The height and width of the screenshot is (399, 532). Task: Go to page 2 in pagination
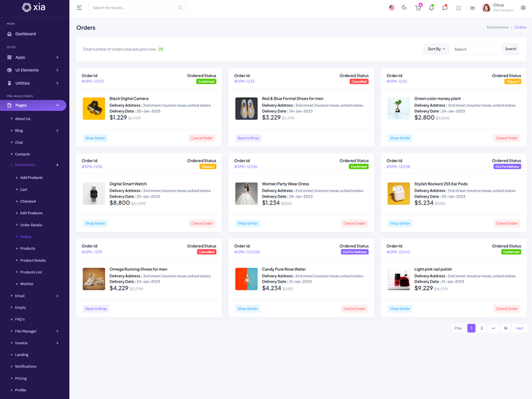tap(482, 328)
